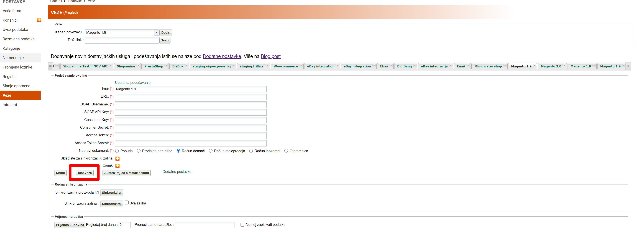
Task: Open Numeriranje in the sidebar menu
Action: tap(13, 58)
